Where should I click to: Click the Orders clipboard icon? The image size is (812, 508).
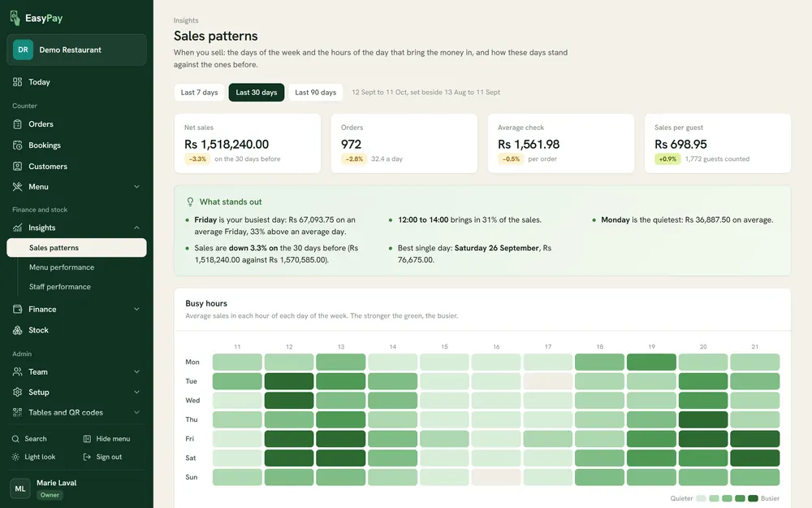coord(18,124)
